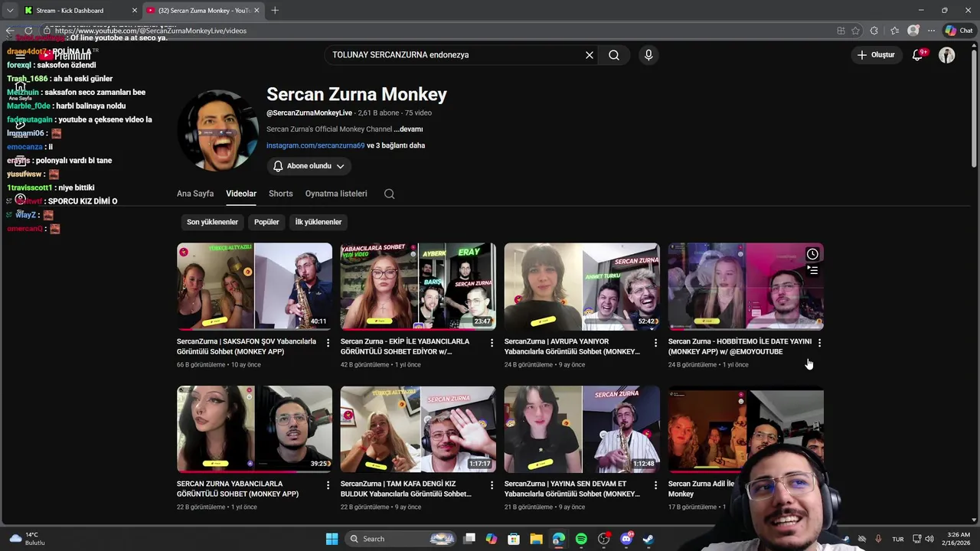Select the Videolar tab
Screen dimensions: 980x551
pyautogui.click(x=241, y=194)
